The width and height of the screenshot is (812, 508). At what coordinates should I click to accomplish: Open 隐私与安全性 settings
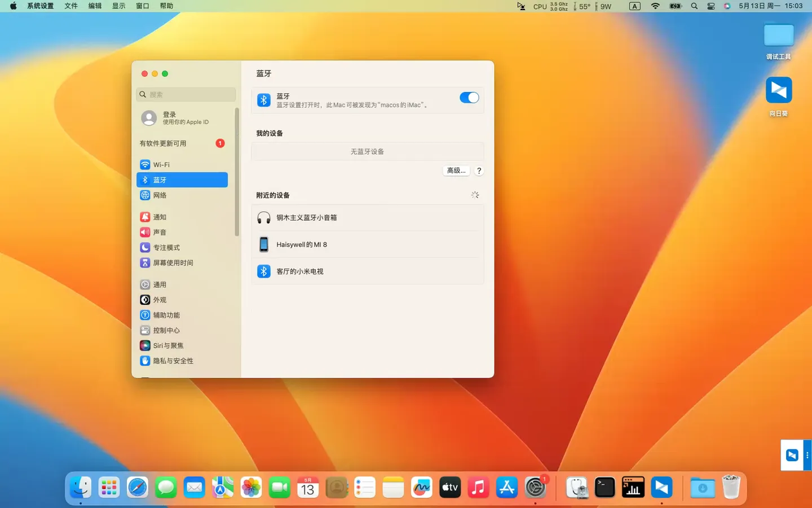(173, 360)
